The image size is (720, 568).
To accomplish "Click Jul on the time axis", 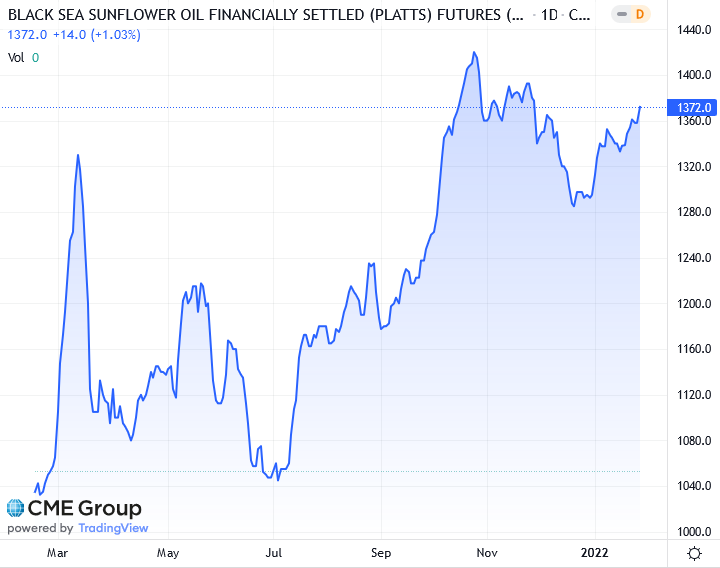I will click(274, 552).
